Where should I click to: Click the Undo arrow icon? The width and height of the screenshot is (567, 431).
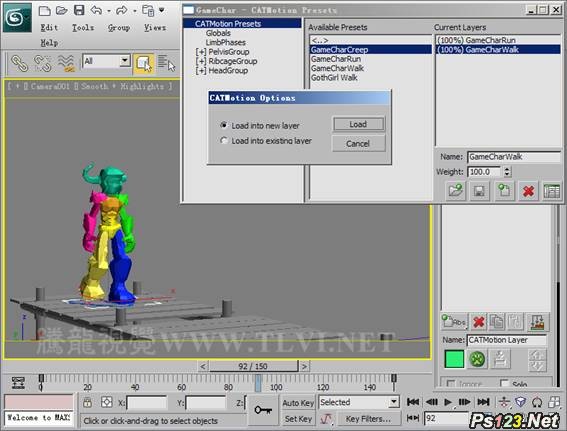coord(96,10)
